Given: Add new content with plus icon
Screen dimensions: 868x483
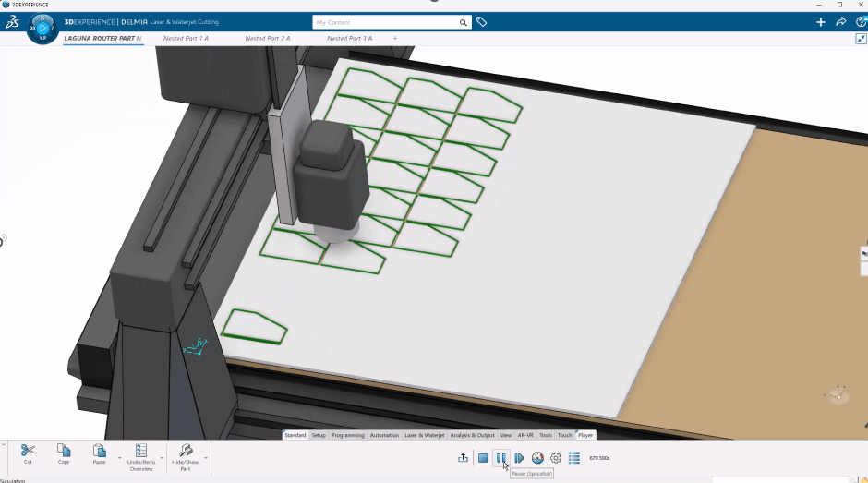Looking at the screenshot, I should click(820, 22).
